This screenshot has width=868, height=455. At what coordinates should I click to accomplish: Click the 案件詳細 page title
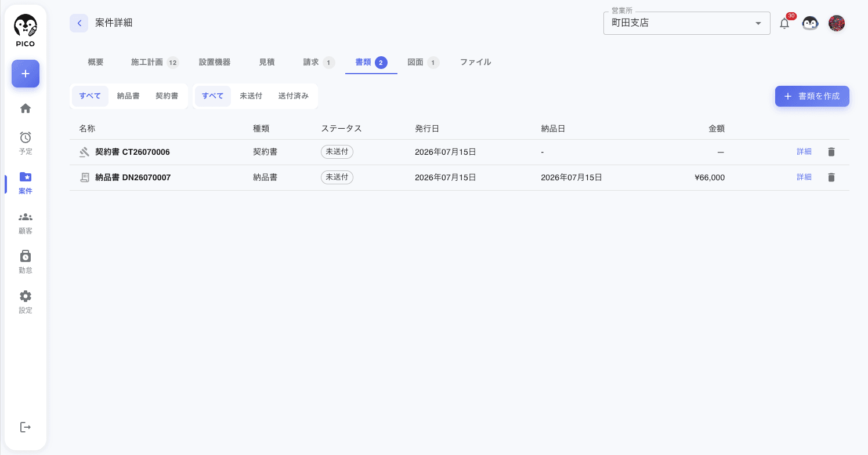tap(114, 23)
